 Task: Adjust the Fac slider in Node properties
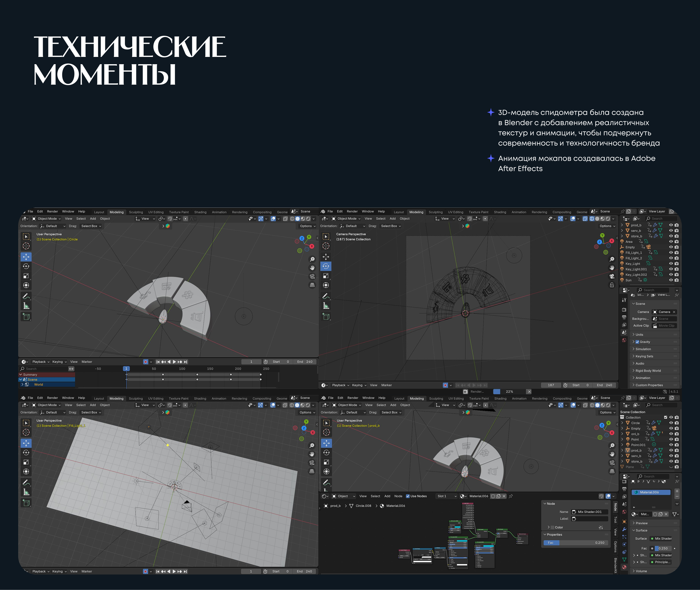click(x=576, y=543)
